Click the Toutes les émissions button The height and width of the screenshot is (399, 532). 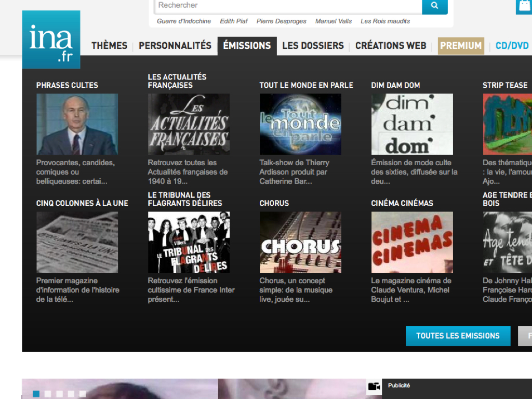coord(458,336)
